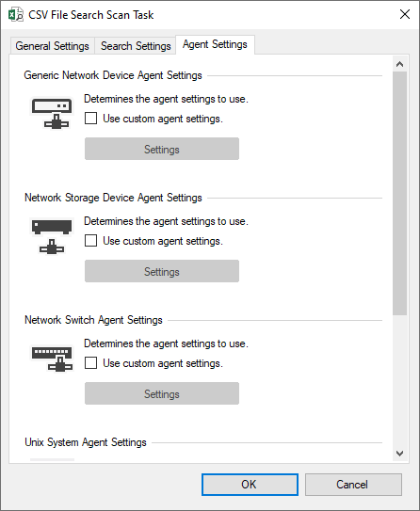Click the scroll up arrow

(x=400, y=64)
